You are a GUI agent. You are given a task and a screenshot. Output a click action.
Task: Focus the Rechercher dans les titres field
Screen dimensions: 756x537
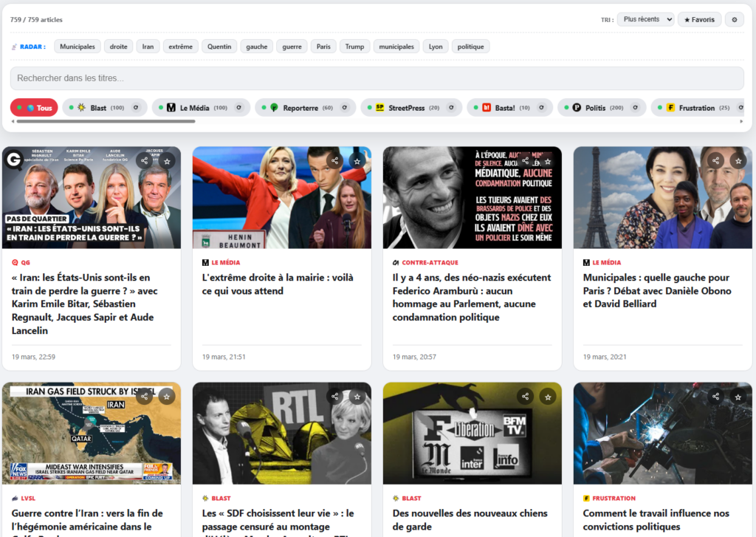[377, 78]
